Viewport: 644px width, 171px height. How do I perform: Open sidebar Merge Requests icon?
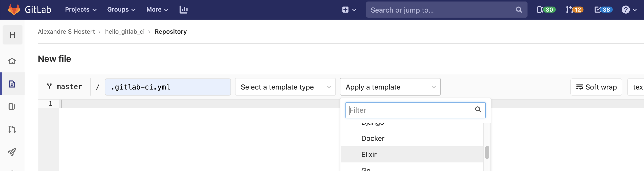[x=12, y=129]
